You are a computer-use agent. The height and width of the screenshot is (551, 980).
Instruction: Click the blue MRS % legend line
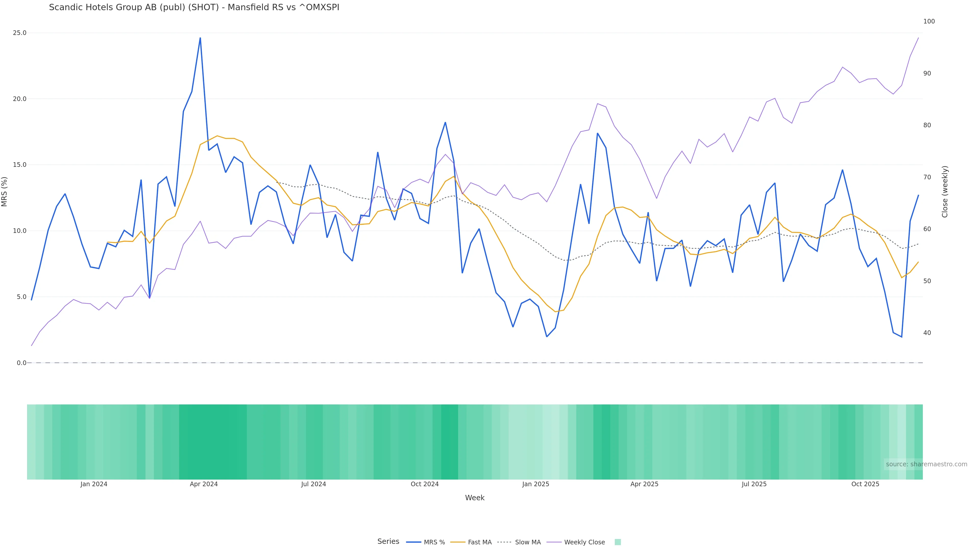click(x=413, y=542)
